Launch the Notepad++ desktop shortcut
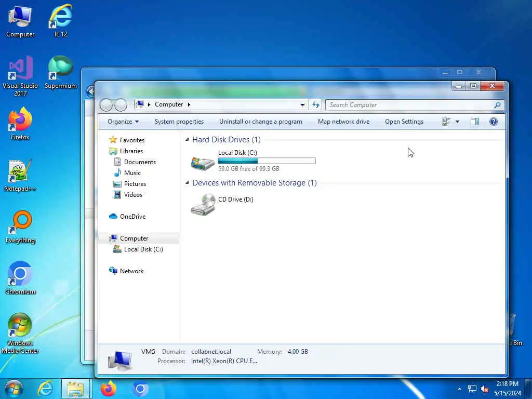 pyautogui.click(x=20, y=176)
